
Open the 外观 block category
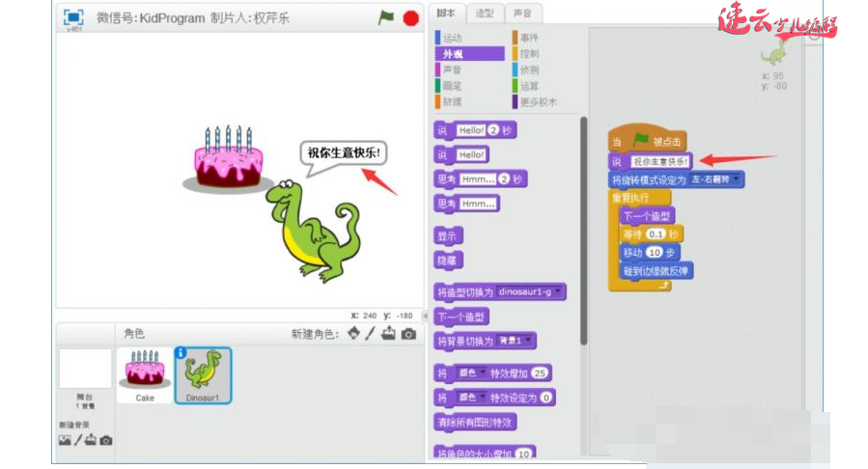(469, 54)
